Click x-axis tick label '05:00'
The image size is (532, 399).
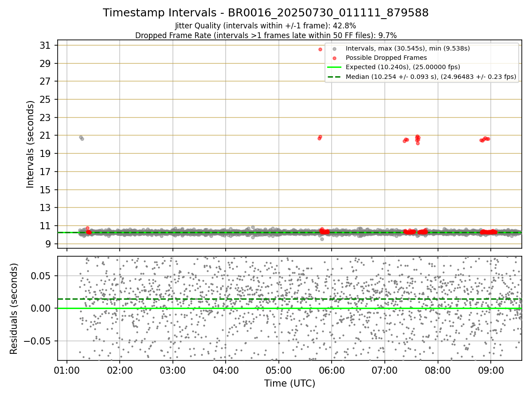click(x=279, y=371)
